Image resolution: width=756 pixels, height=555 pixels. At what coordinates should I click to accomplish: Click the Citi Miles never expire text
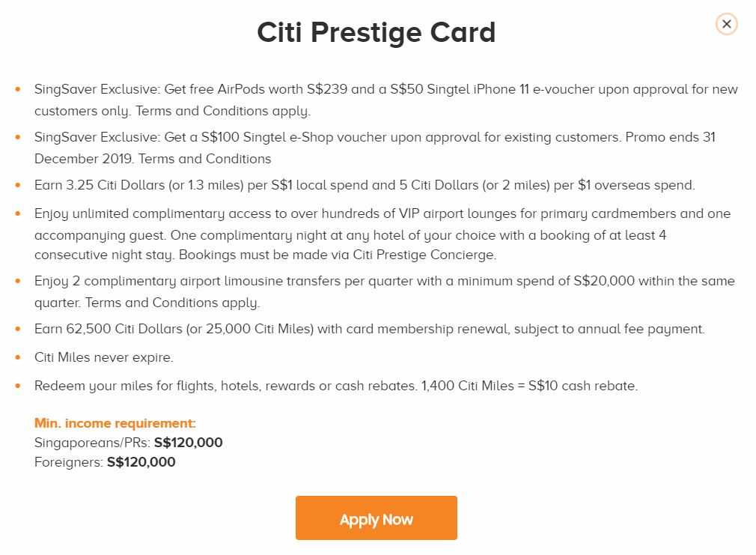(104, 357)
